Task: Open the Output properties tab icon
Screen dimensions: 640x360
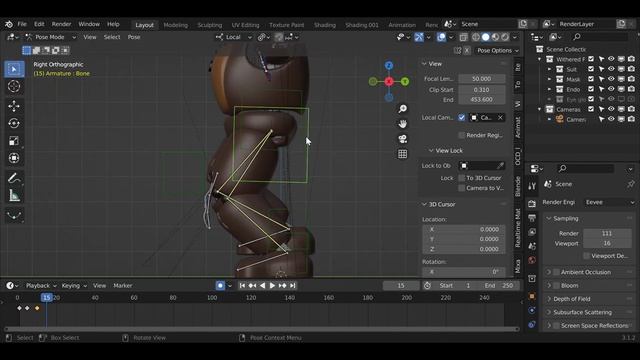Action: click(x=532, y=218)
